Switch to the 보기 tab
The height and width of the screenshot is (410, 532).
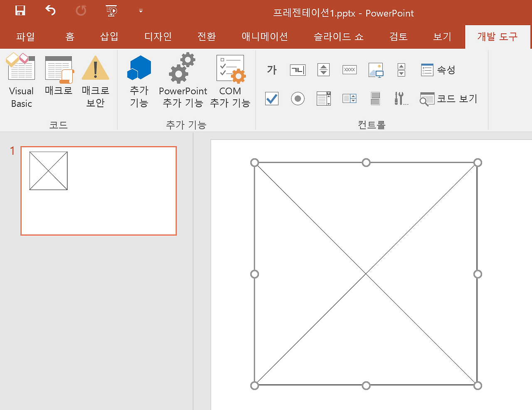[442, 37]
